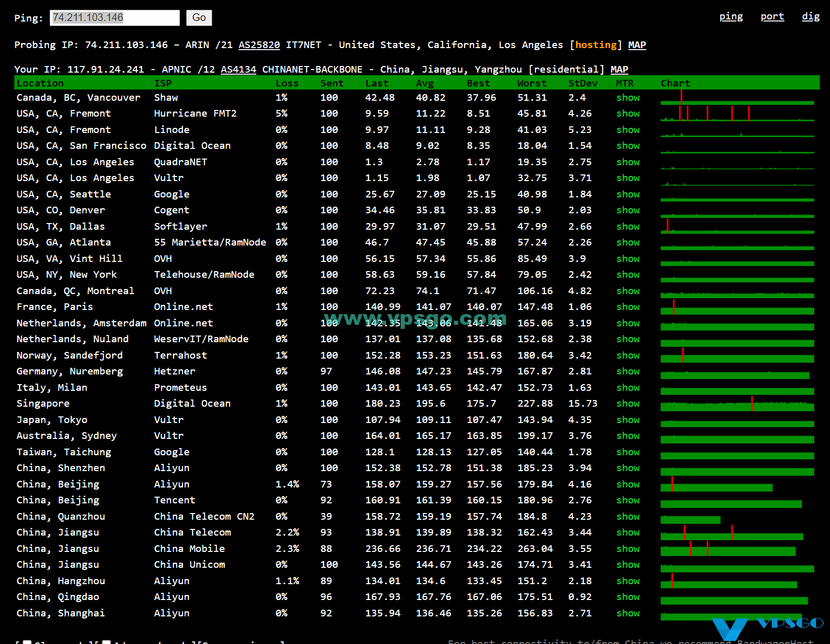The height and width of the screenshot is (644, 830).
Task: Show MTR for Amsterdam Online.net row
Action: pyautogui.click(x=628, y=323)
